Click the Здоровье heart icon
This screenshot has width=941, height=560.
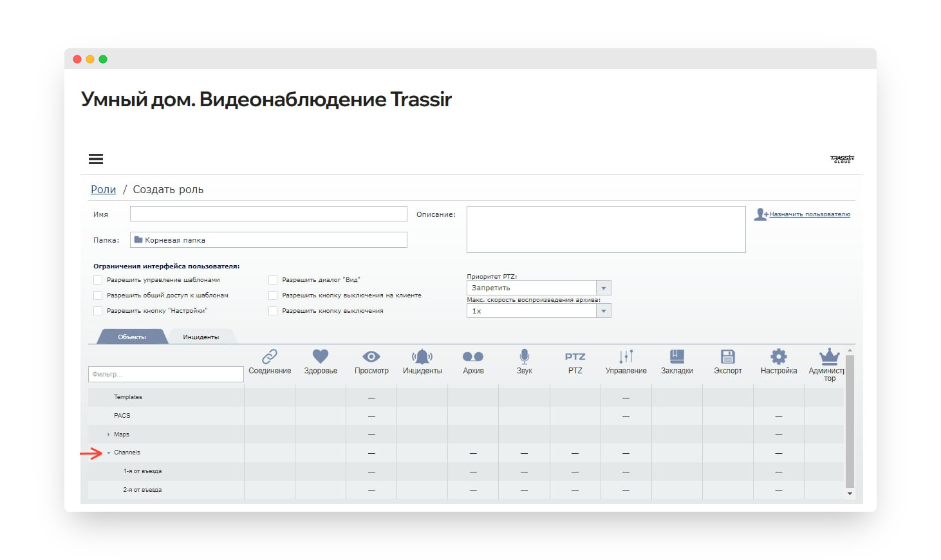321,356
